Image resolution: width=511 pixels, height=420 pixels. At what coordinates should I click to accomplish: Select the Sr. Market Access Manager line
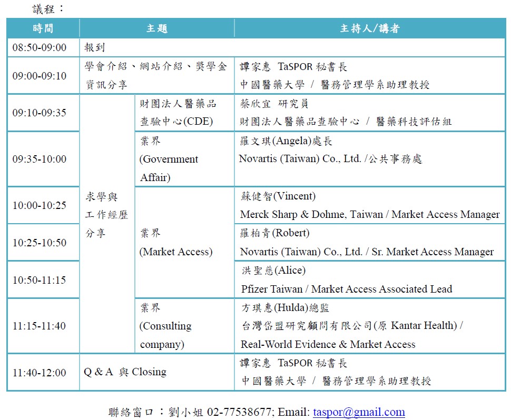367,252
